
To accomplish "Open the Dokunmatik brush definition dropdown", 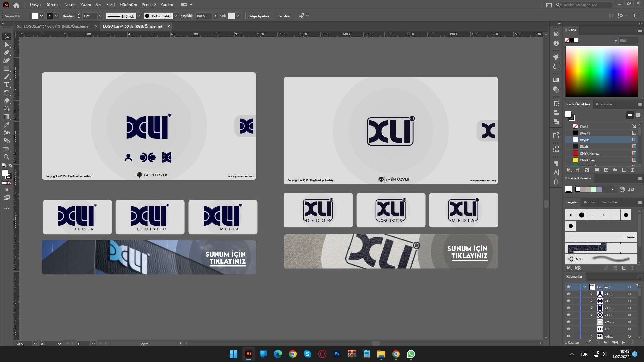I will [x=176, y=16].
